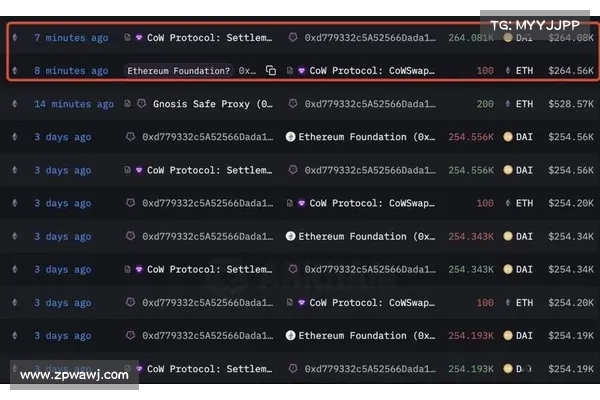The height and width of the screenshot is (400, 600).
Task: Click CoW logo in 254.343K Settlement row
Action: coord(139,269)
